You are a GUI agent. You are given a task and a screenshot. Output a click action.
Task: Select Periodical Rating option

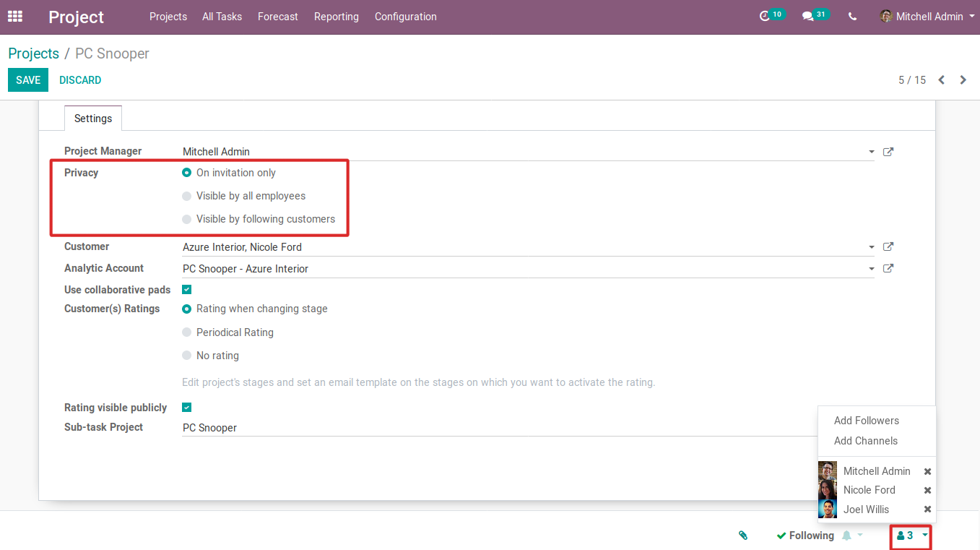click(x=187, y=332)
